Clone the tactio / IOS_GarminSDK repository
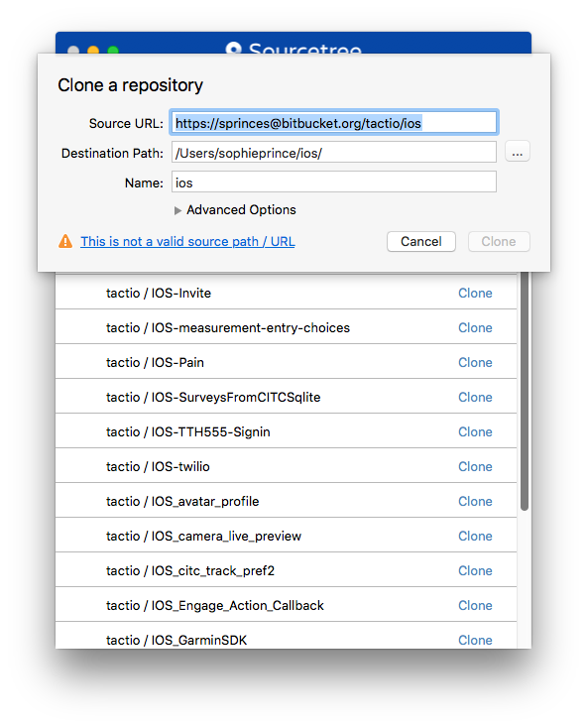Image resolution: width=587 pixels, height=728 pixels. [475, 641]
